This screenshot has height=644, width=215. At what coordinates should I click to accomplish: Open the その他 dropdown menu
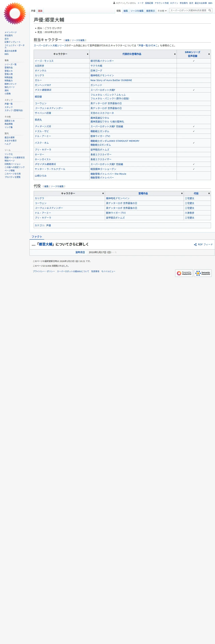coord(162,11)
